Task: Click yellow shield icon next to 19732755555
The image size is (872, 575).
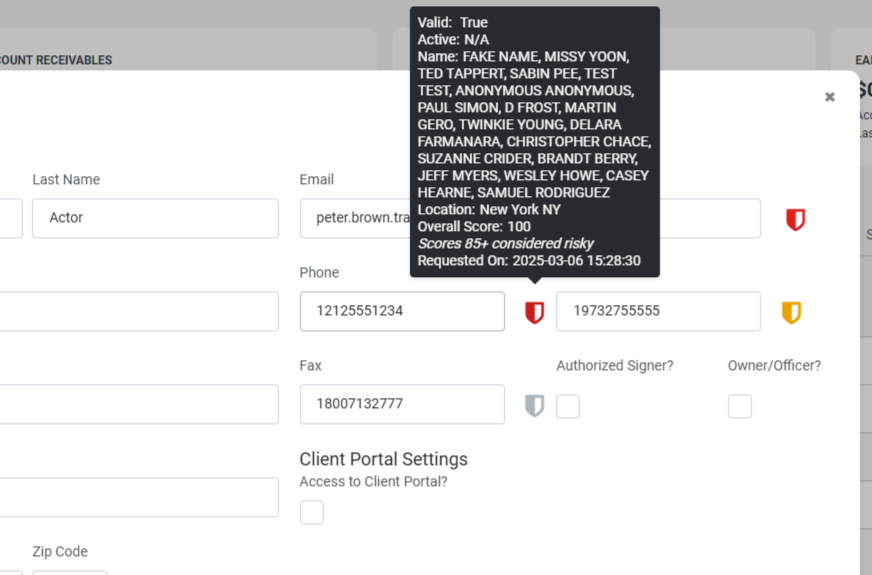Action: (791, 313)
